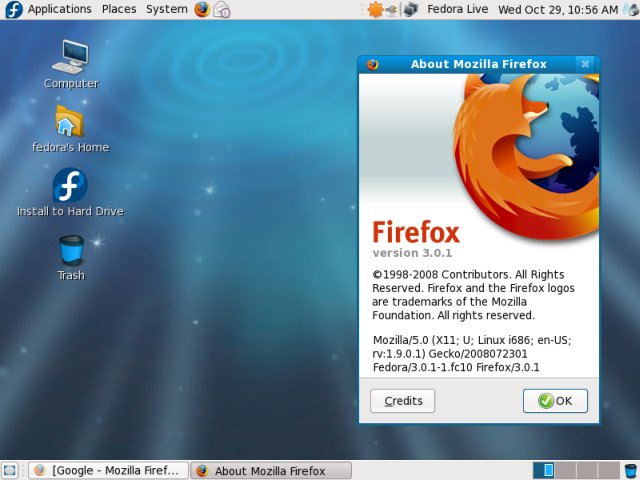Switch to the third workspace
Screen dimensions: 640x480
(x=587, y=471)
